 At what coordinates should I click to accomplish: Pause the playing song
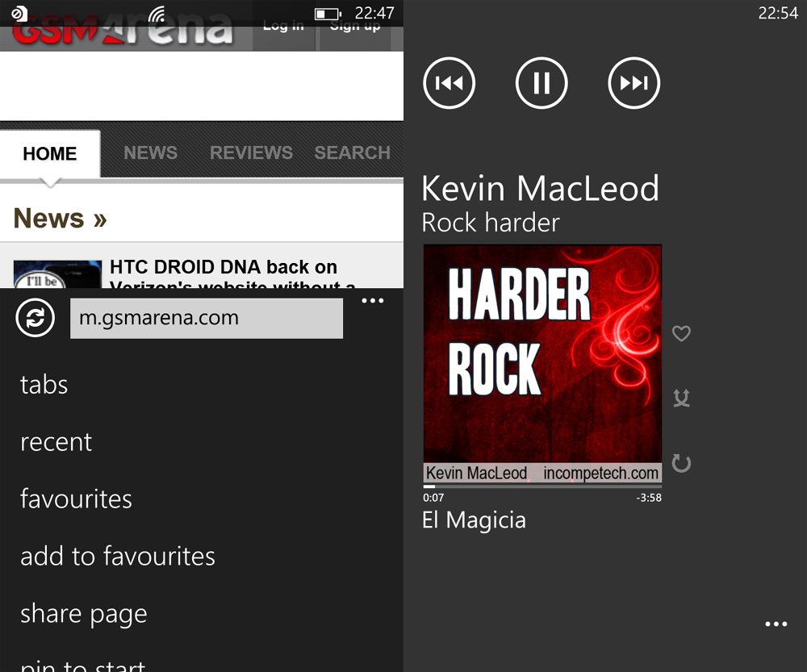[541, 83]
